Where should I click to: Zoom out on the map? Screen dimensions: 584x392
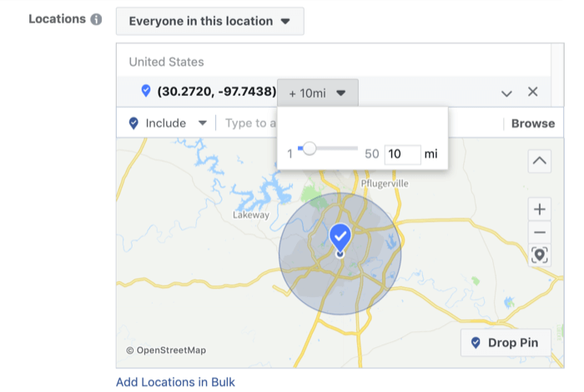(x=539, y=233)
